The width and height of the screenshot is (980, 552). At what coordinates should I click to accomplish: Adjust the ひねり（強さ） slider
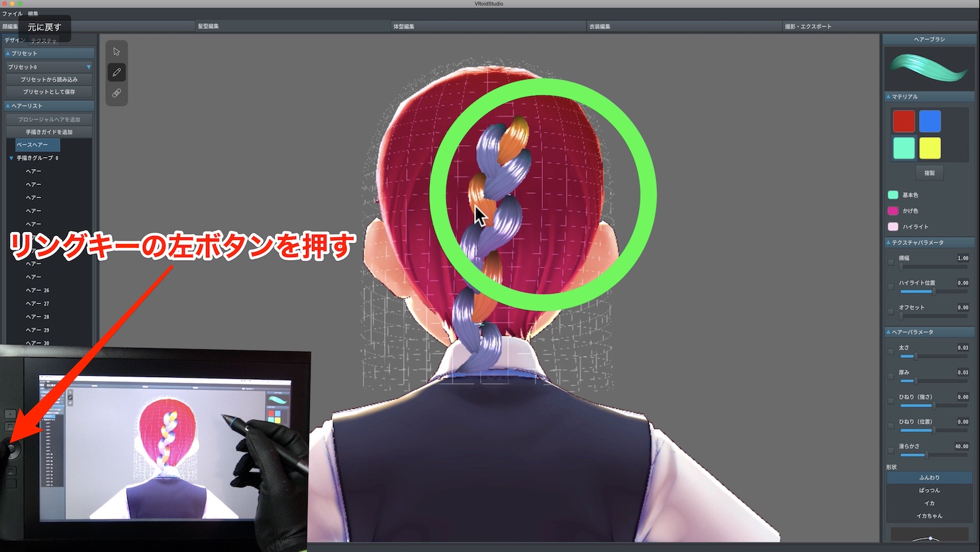tap(934, 405)
